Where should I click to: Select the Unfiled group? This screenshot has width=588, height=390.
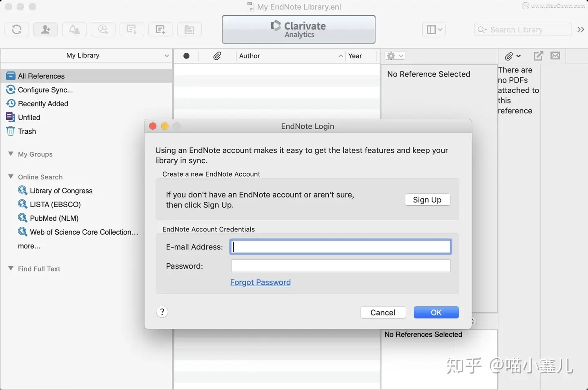coord(29,118)
